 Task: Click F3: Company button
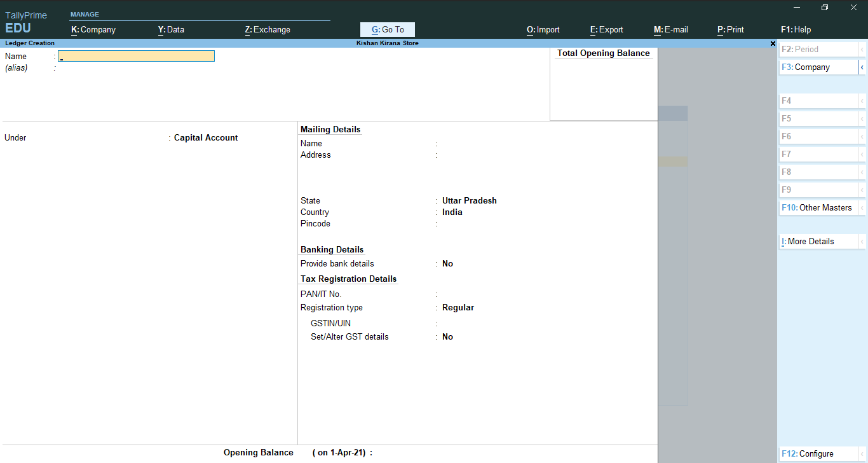click(x=818, y=67)
